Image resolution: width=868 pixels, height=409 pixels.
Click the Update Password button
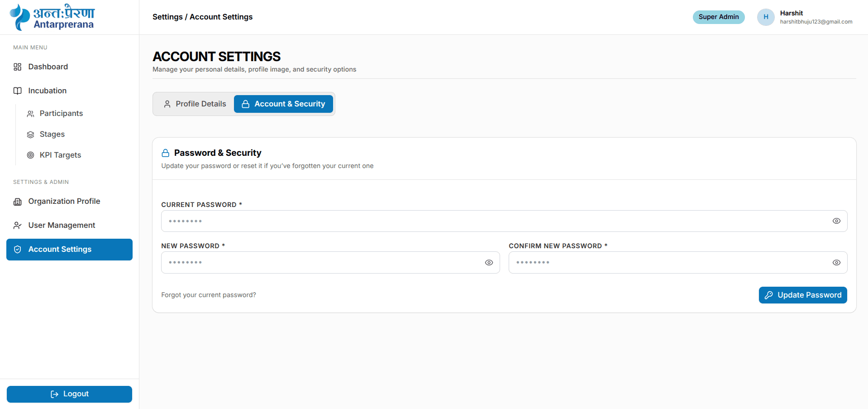pyautogui.click(x=803, y=295)
